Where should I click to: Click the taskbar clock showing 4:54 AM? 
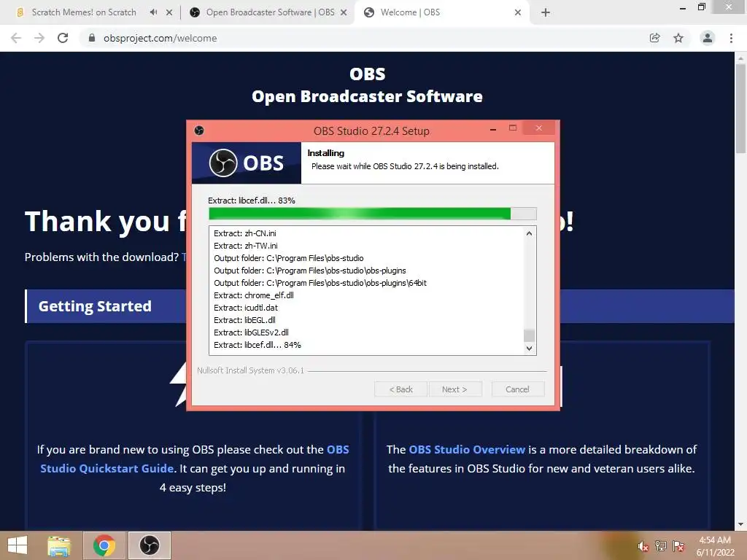pyautogui.click(x=715, y=546)
